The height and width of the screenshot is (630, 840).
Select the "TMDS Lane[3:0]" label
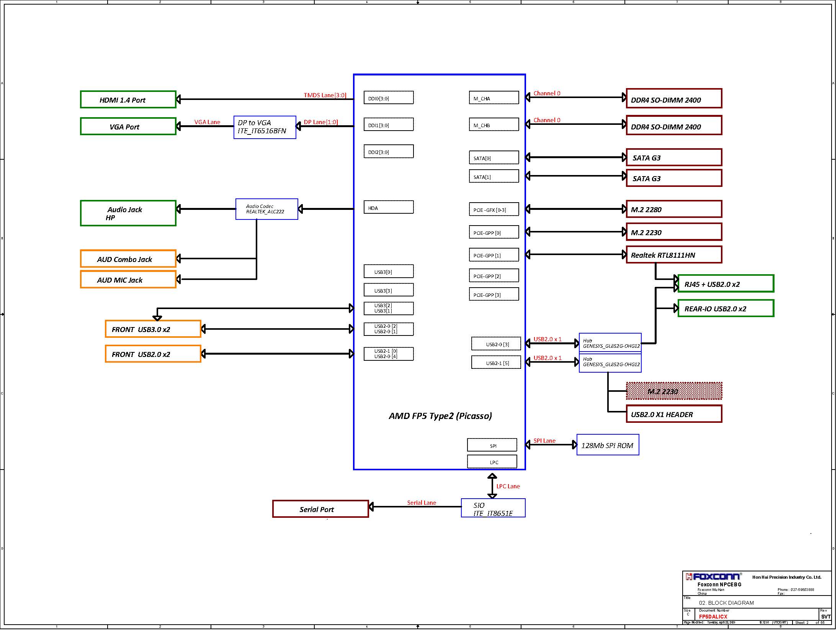coord(325,95)
